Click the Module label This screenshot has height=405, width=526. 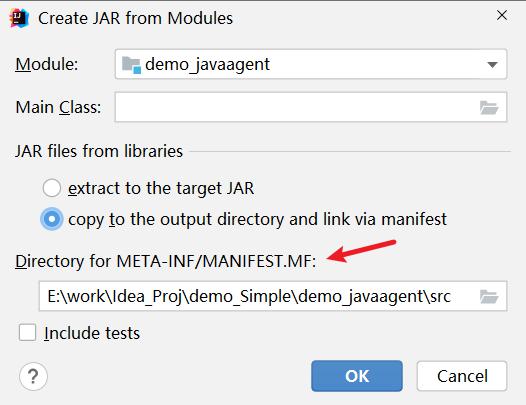(47, 64)
